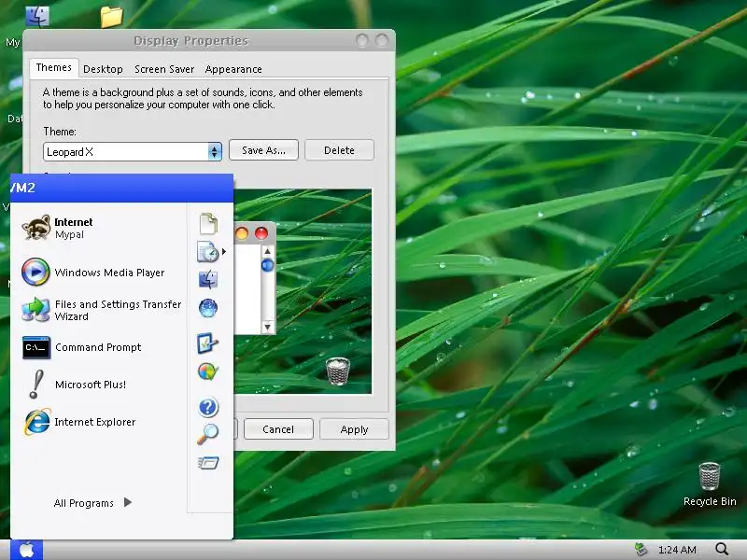Viewport: 747px width, 560px height.
Task: Click the Save As... button
Action: coord(263,150)
